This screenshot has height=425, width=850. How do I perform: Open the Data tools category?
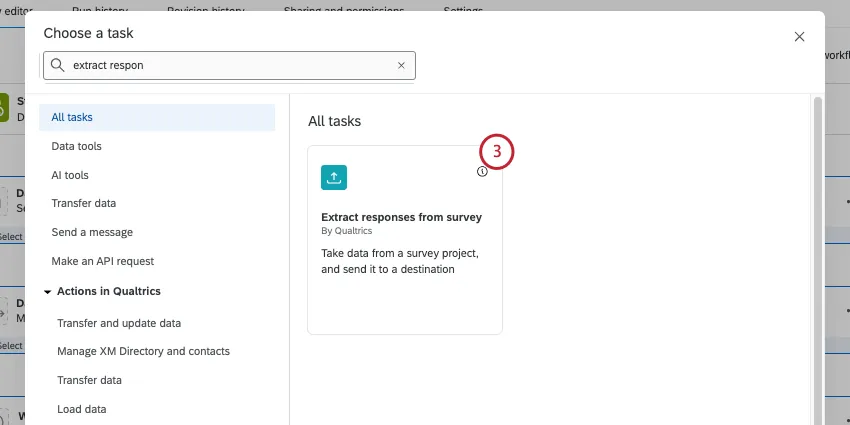(76, 146)
